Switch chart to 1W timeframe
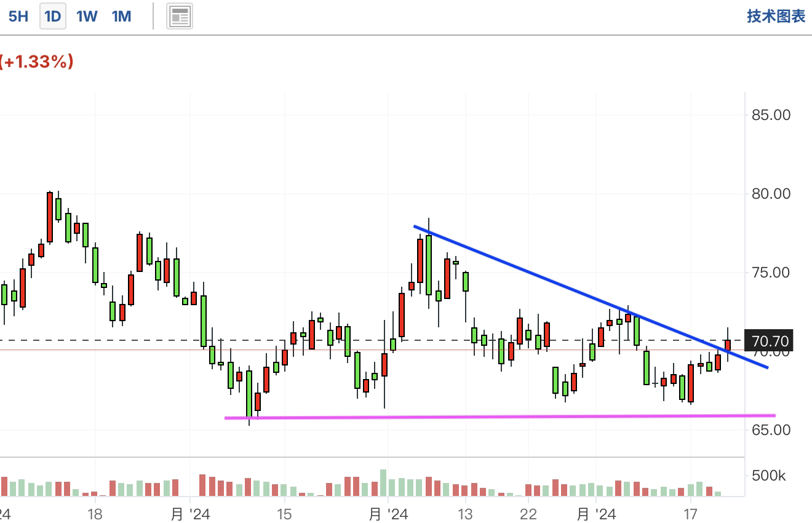The height and width of the screenshot is (523, 812). point(87,17)
